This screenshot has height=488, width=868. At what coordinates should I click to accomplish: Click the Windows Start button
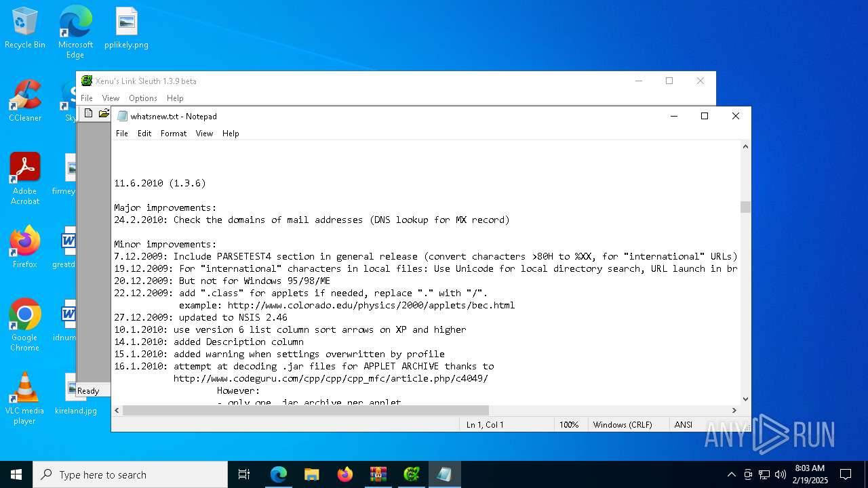tap(16, 474)
